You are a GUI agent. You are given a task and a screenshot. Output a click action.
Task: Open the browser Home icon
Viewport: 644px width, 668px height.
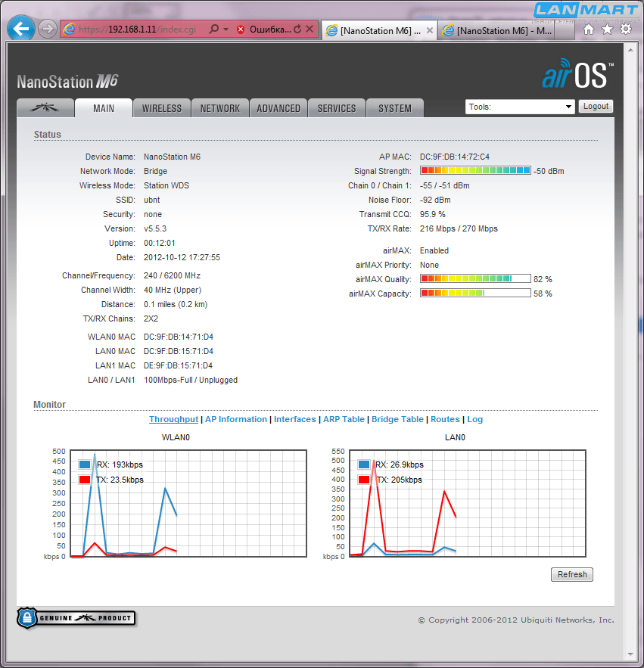click(x=589, y=30)
